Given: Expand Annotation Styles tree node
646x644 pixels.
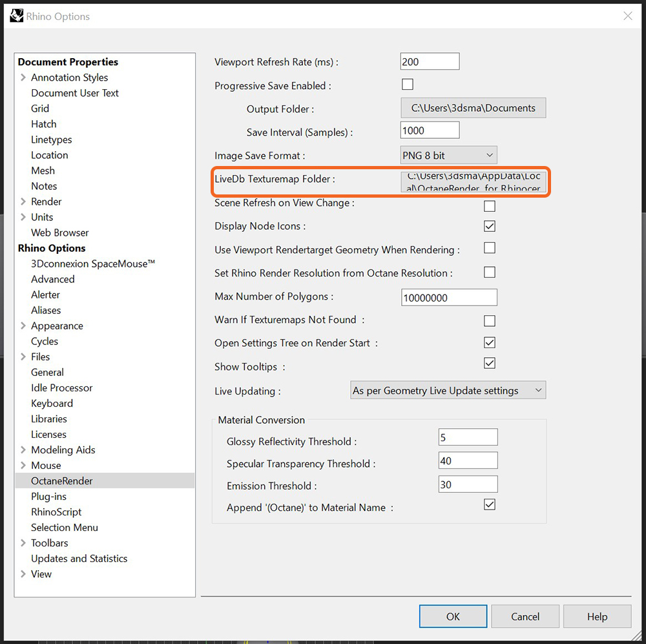Looking at the screenshot, I should tap(23, 78).
